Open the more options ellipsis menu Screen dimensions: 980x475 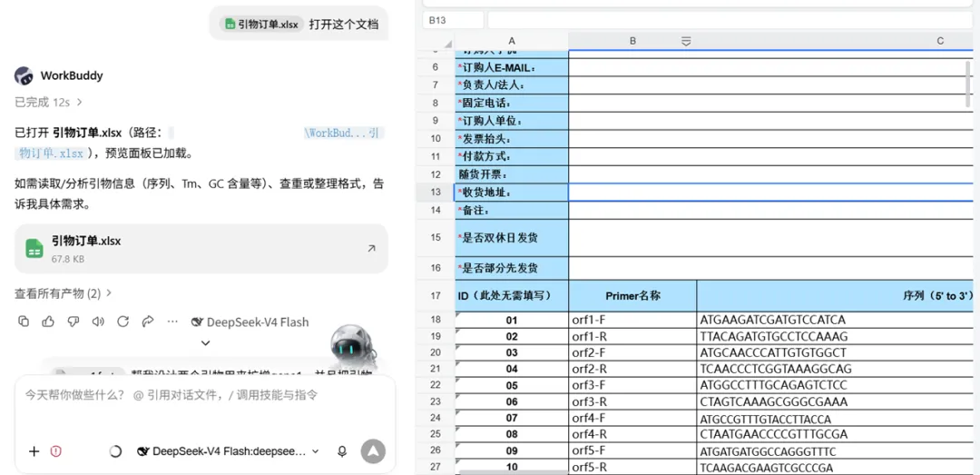(173, 322)
